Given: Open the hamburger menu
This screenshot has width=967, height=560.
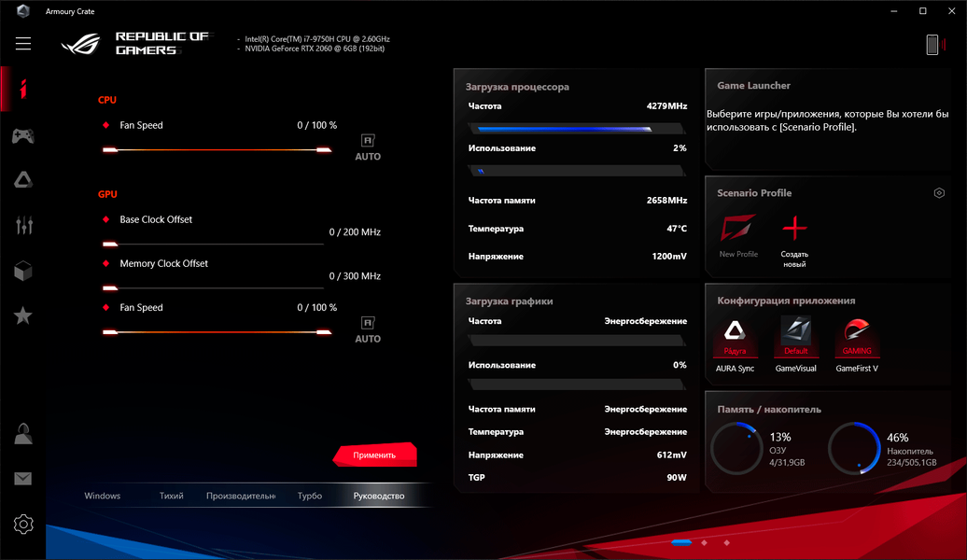Looking at the screenshot, I should 23,43.
